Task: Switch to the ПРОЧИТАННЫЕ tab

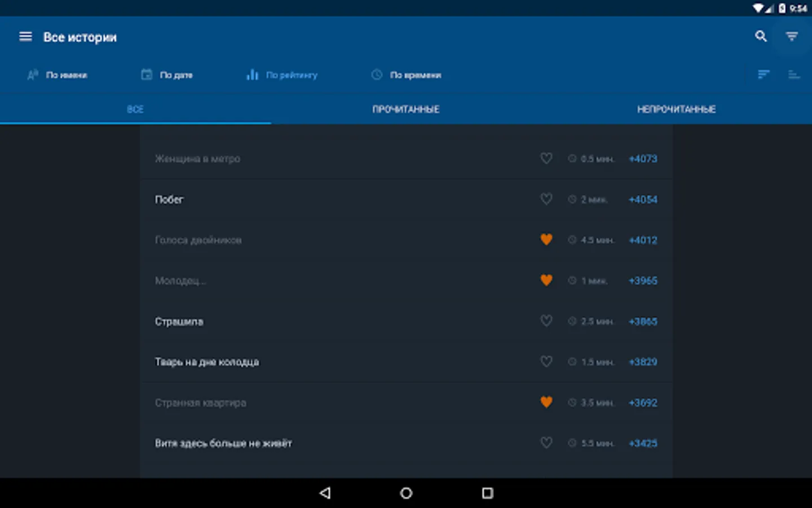Action: tap(406, 109)
